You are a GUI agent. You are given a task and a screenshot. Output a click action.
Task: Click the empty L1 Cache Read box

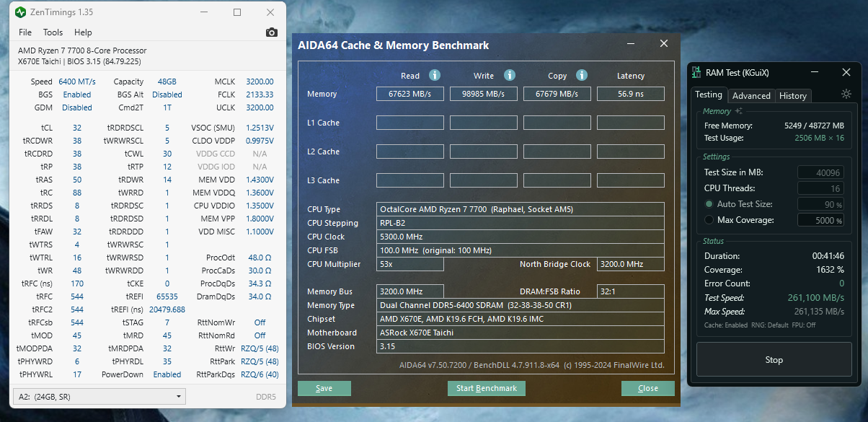pos(410,123)
